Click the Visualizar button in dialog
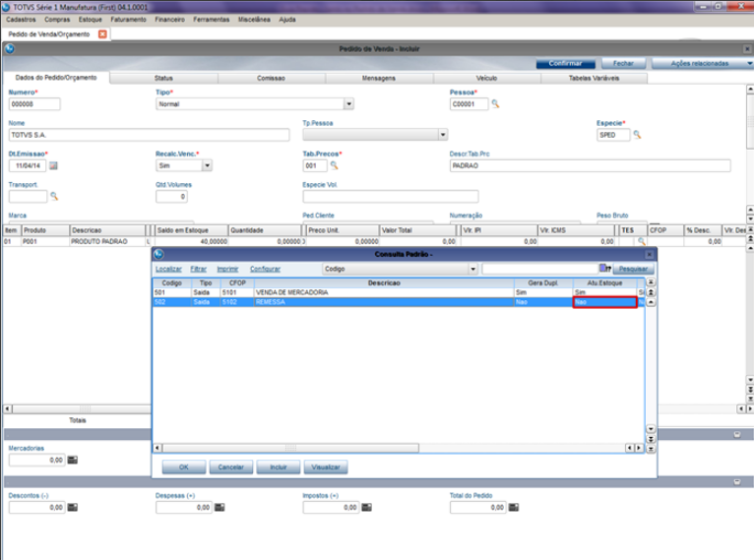Viewport: 754px width, 560px height. tap(326, 467)
